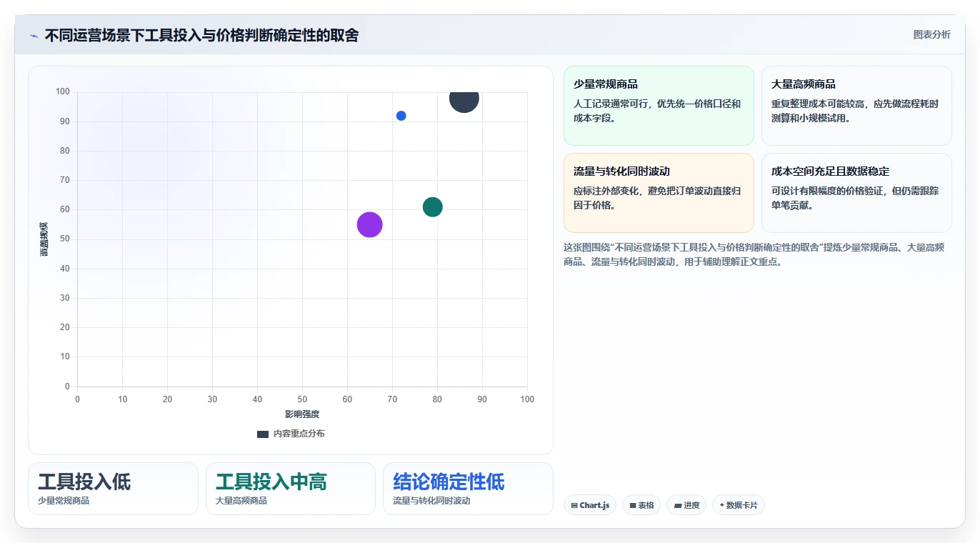Click the 流量与转化同时波动 caption under 结论确定性低
The height and width of the screenshot is (543, 980).
[x=431, y=501]
